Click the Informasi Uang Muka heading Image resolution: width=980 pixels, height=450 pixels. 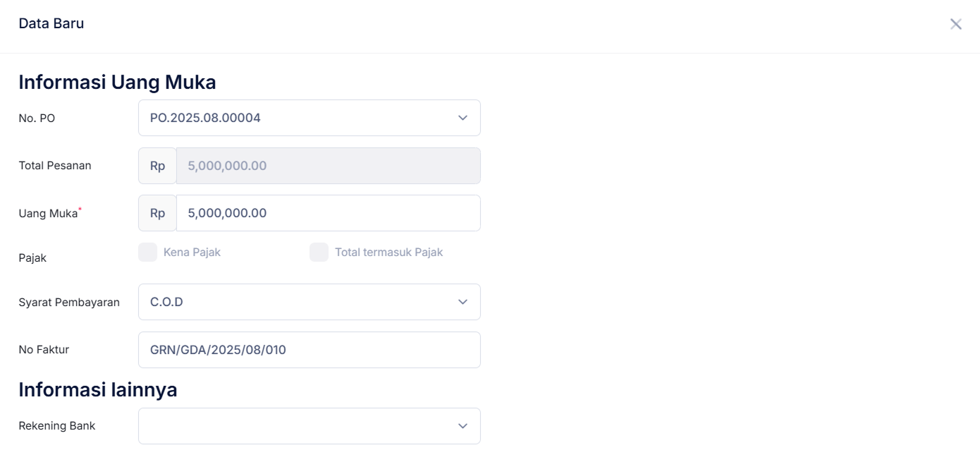pos(117,83)
